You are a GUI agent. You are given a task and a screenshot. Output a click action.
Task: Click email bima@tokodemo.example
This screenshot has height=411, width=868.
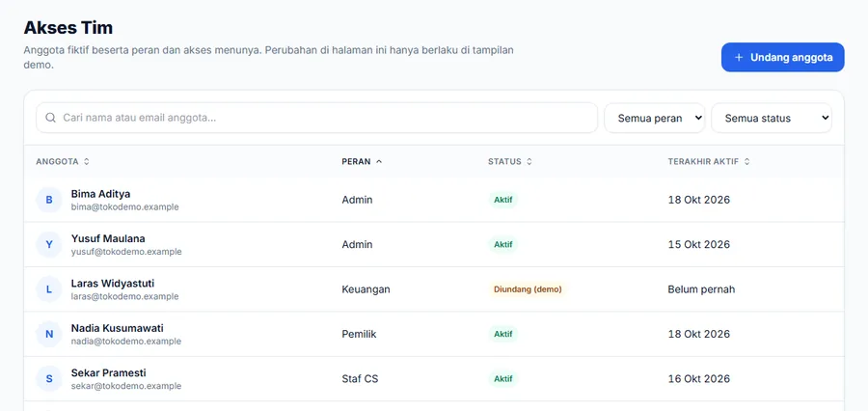tap(124, 207)
